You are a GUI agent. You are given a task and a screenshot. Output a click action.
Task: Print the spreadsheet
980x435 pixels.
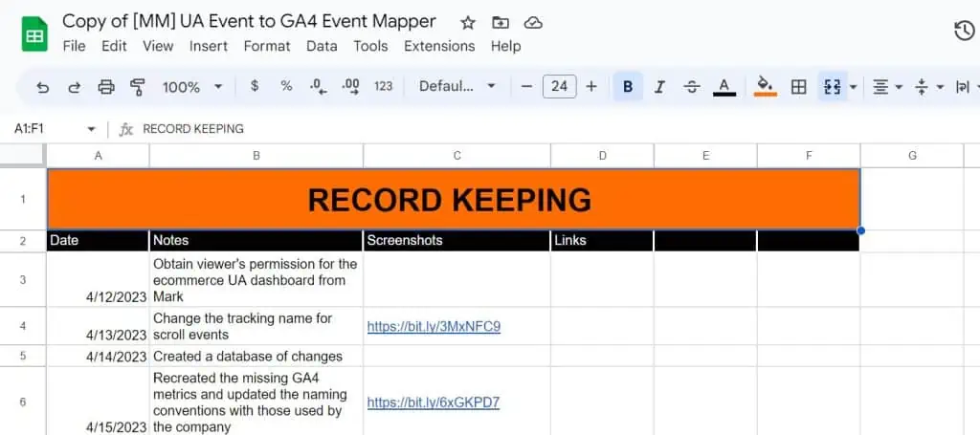(106, 87)
